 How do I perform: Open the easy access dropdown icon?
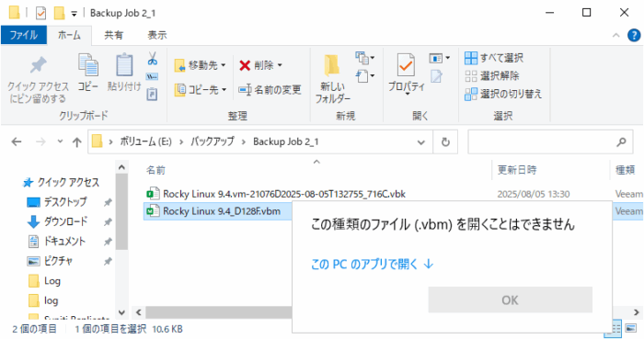[x=364, y=76]
